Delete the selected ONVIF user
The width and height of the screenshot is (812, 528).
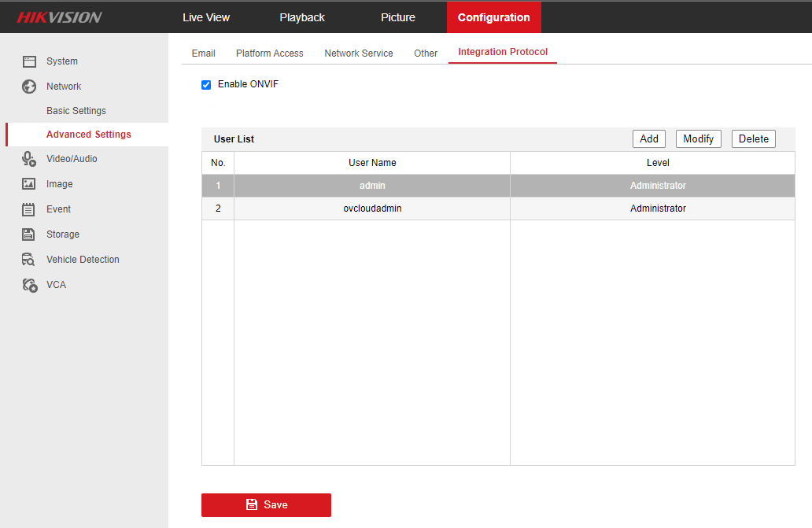coord(753,139)
